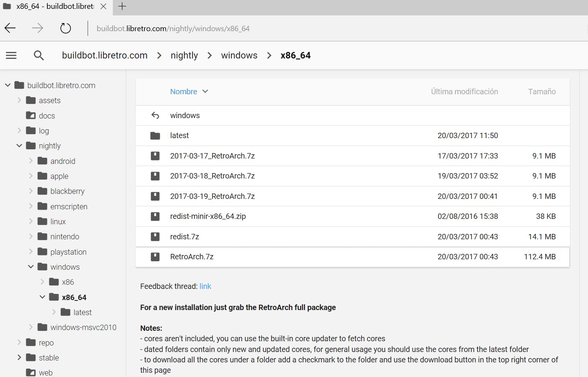Click buildbot.libretro.com in the breadcrumb
The image size is (588, 377).
pos(105,55)
